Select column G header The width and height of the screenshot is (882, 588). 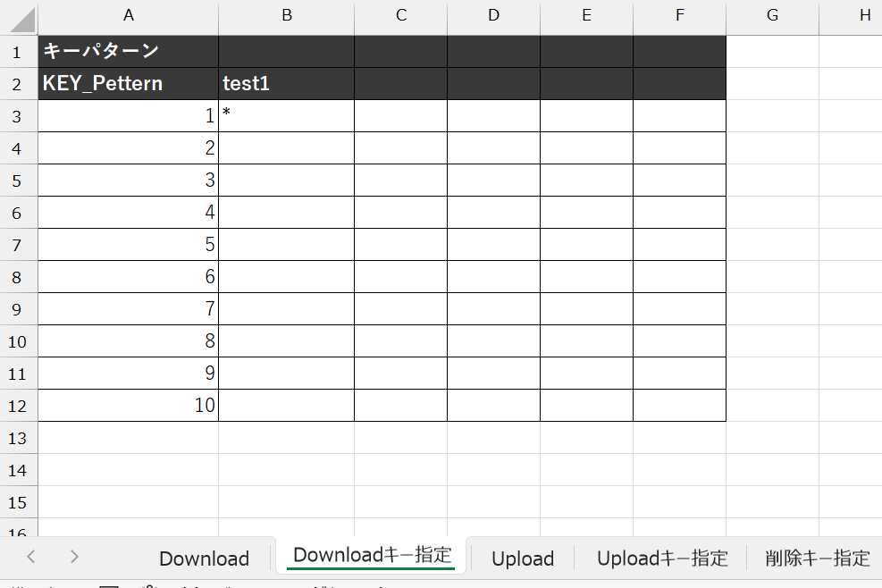(x=773, y=15)
